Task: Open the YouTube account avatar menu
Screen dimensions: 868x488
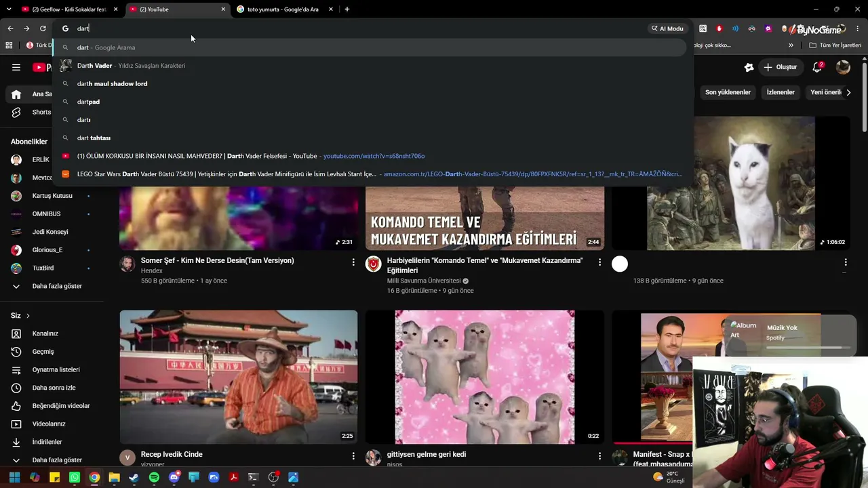Action: [843, 67]
